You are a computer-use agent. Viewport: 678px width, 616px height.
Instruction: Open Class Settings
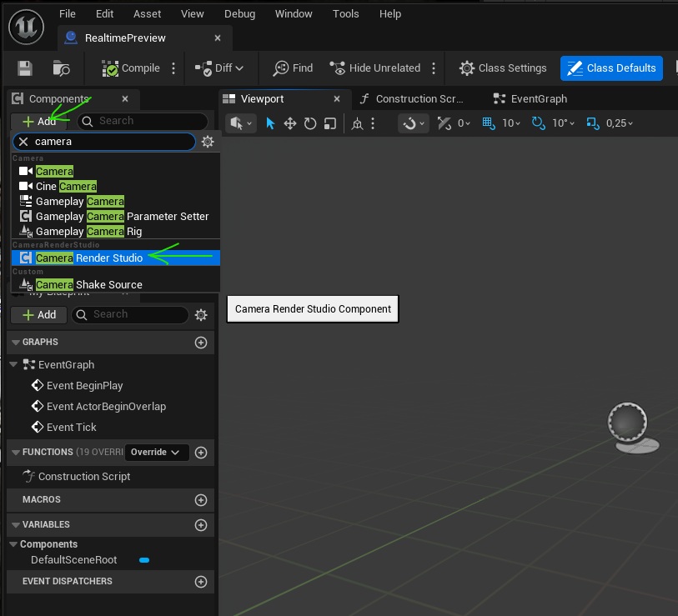pos(503,68)
